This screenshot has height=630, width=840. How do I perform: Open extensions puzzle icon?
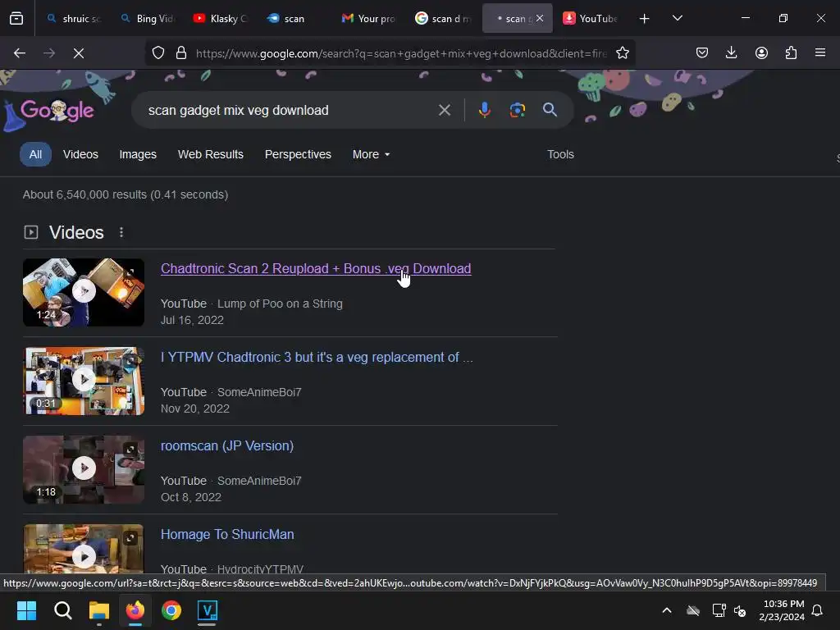click(x=792, y=52)
